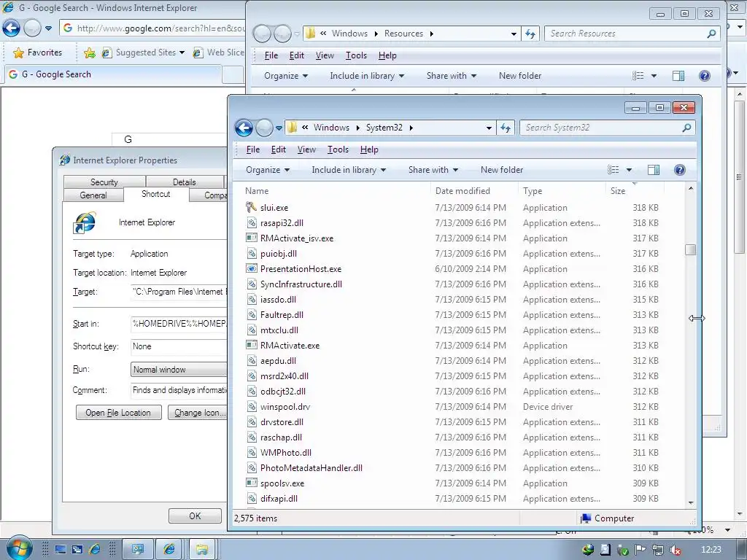Open Organize dropdown in Resources window
This screenshot has width=747, height=560.
tap(285, 76)
